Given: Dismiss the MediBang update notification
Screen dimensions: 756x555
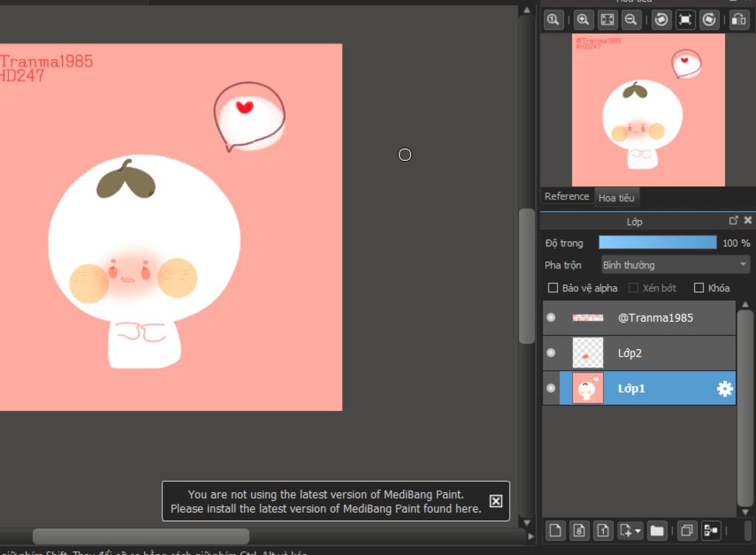Looking at the screenshot, I should tap(495, 501).
